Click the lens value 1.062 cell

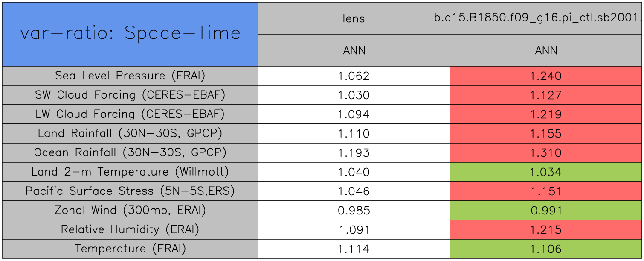[354, 76]
